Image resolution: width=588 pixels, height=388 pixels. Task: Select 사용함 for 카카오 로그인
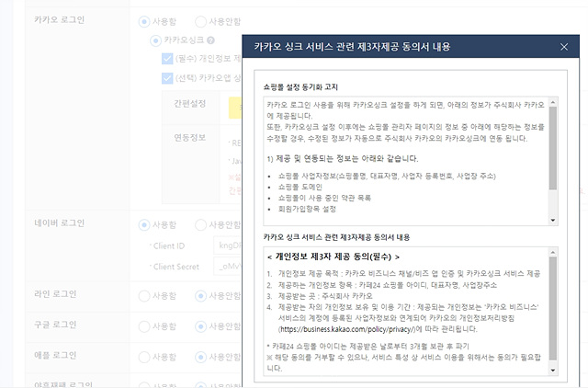(x=144, y=22)
